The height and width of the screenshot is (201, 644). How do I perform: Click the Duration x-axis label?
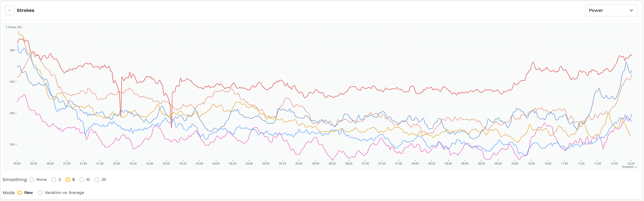pyautogui.click(x=629, y=167)
